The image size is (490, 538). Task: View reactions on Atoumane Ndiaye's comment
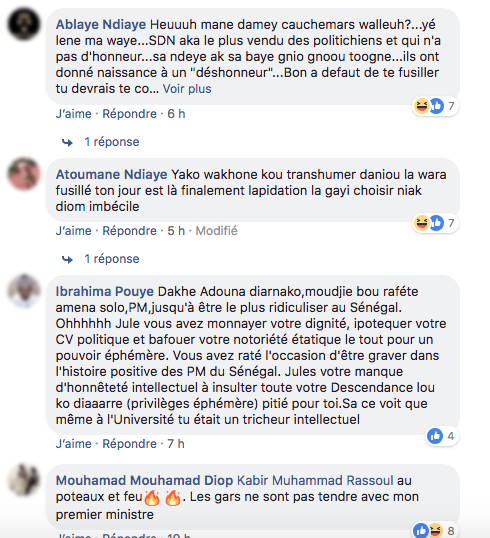435,223
